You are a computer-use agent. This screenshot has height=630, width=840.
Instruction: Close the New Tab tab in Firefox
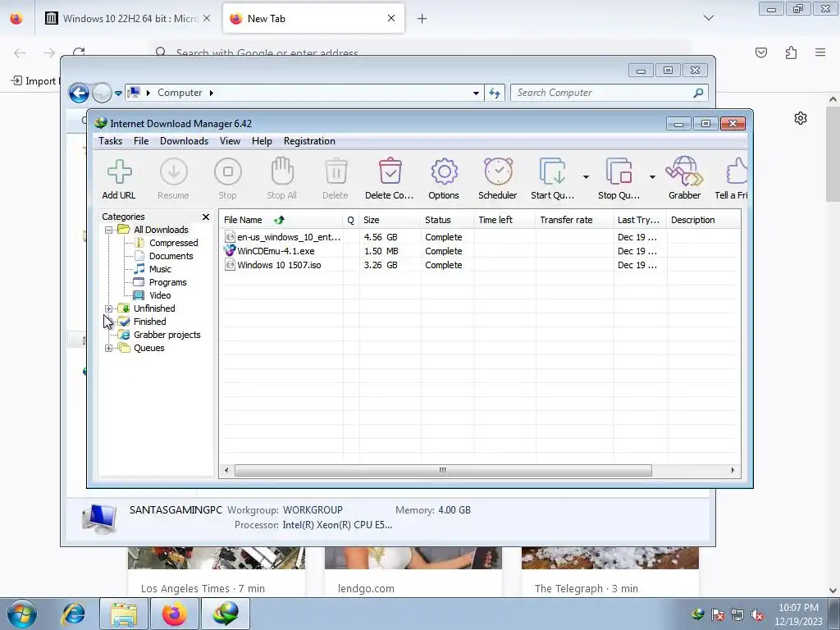[x=391, y=18]
